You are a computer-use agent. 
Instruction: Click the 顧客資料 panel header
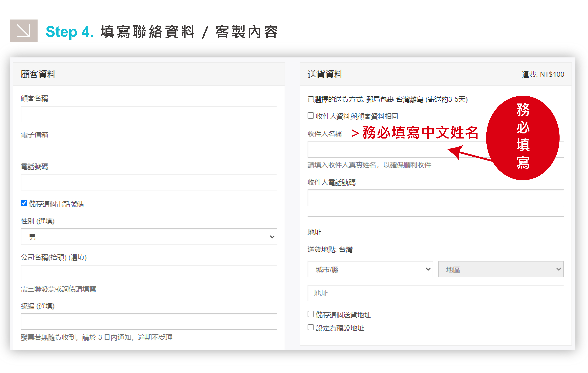click(38, 74)
